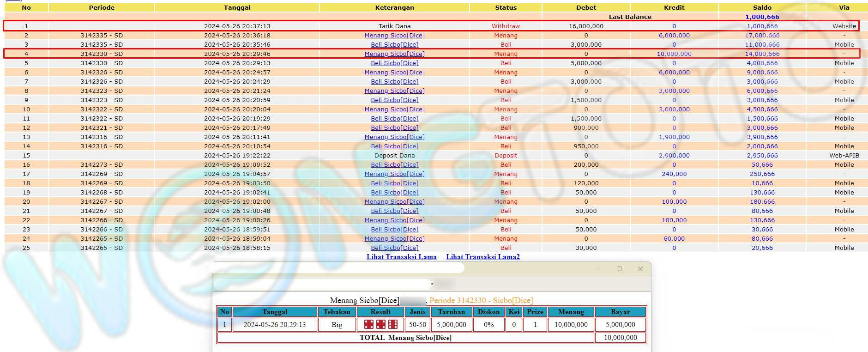Click the third red dice in Result
The image size is (868, 352).
click(x=392, y=324)
